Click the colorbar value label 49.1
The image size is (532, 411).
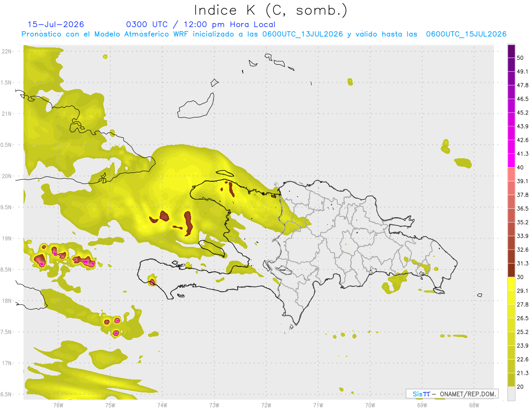pos(523,71)
